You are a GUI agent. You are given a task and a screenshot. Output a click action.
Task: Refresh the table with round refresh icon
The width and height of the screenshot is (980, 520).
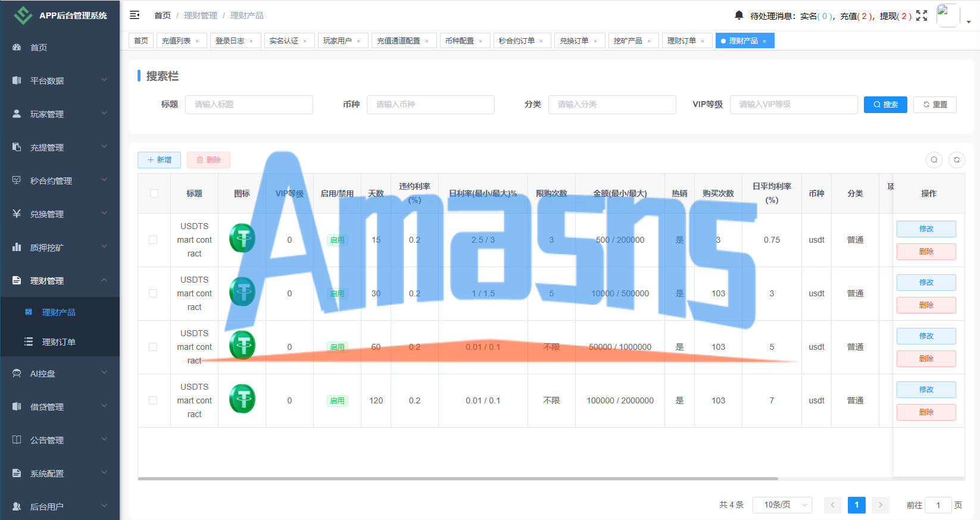tap(957, 159)
